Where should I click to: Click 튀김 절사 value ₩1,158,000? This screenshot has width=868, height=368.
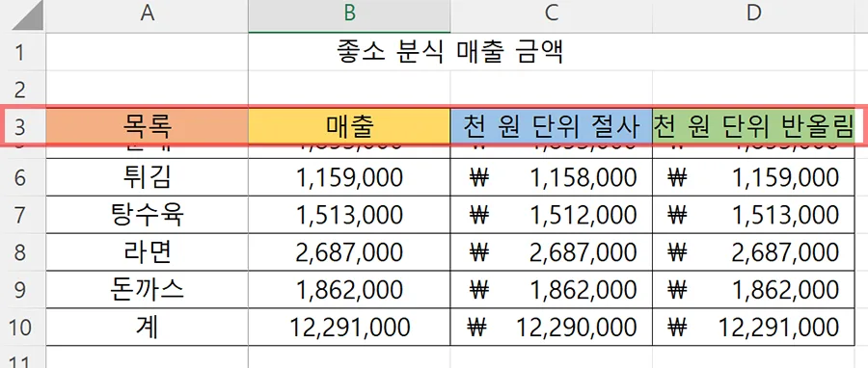tap(552, 177)
